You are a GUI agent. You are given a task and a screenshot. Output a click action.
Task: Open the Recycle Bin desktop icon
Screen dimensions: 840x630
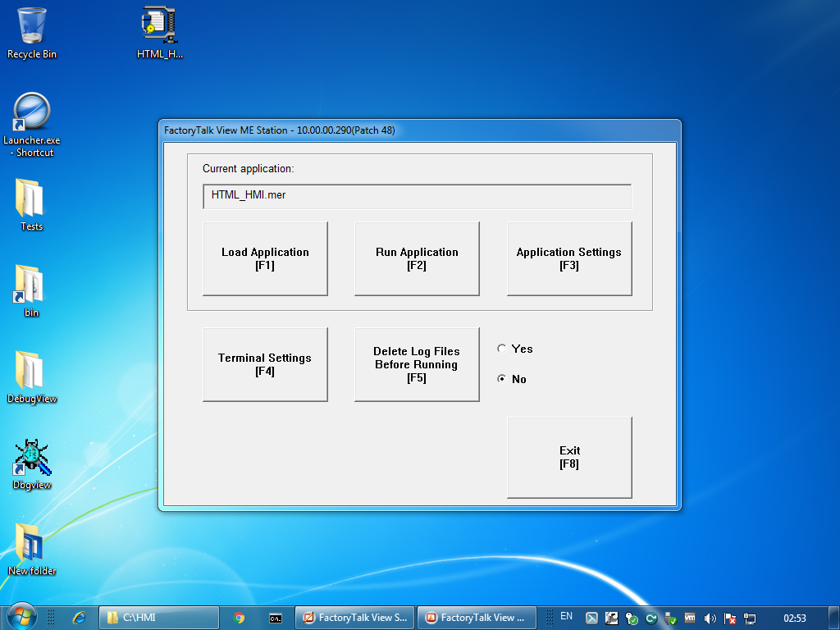[x=32, y=33]
